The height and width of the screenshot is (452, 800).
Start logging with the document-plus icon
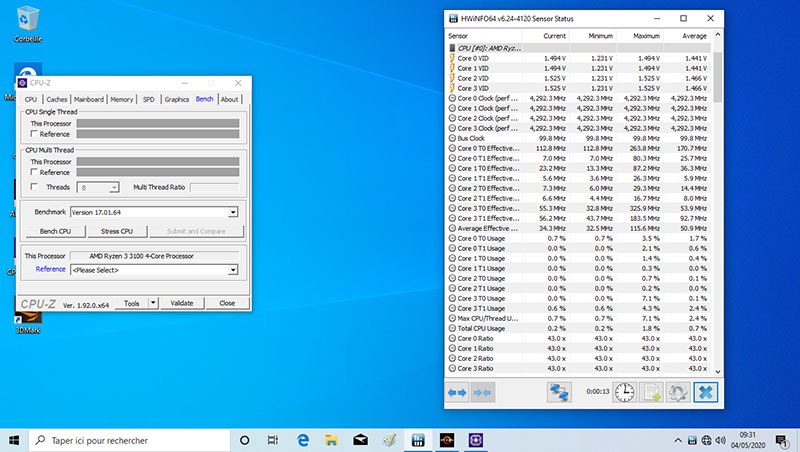[652, 392]
